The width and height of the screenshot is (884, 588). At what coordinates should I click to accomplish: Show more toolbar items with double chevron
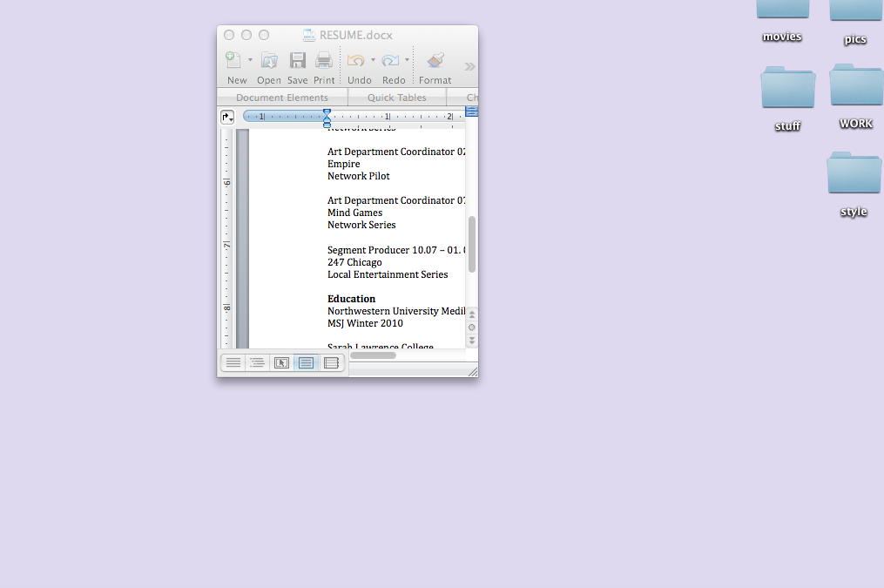coord(470,66)
